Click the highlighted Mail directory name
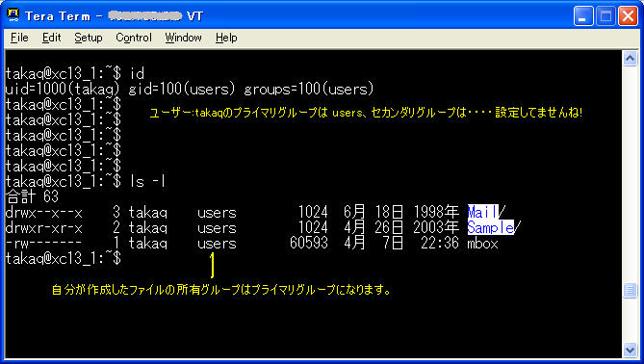Screen dimensions: 644x364 click(482, 212)
